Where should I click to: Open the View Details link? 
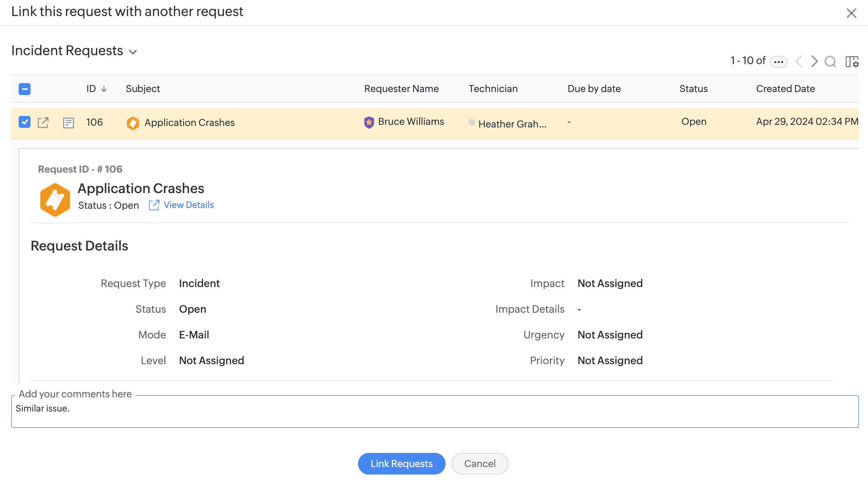[189, 205]
